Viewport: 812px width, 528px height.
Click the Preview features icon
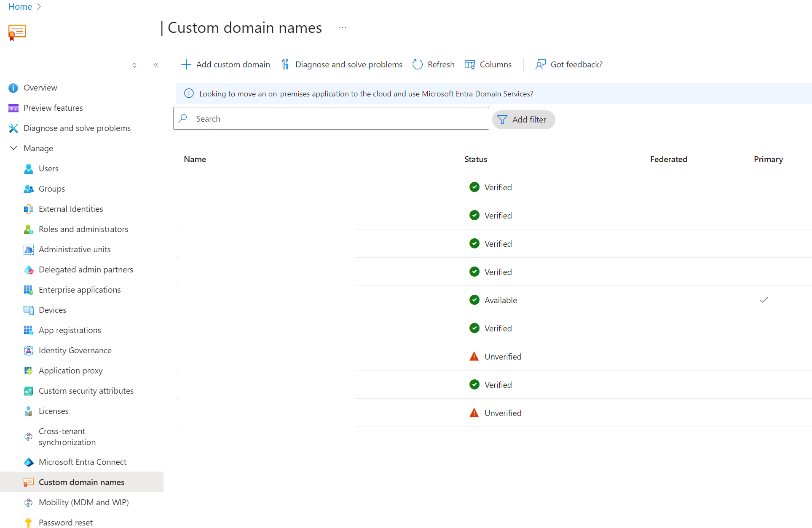click(x=13, y=108)
